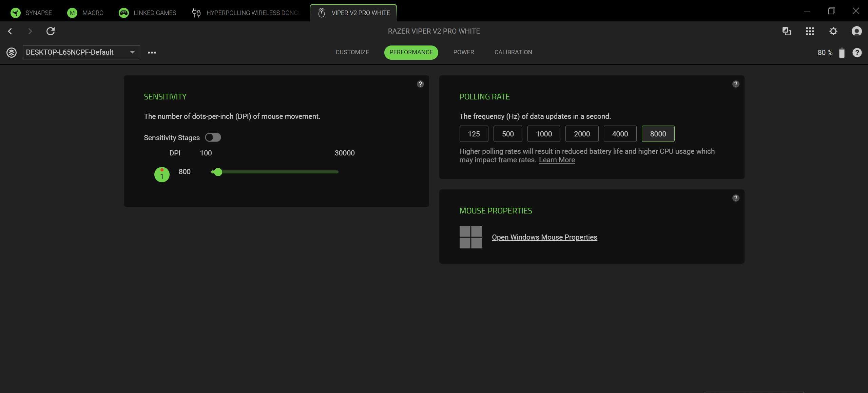Open the modules grid icon
Image resolution: width=868 pixels, height=393 pixels.
coord(810,31)
